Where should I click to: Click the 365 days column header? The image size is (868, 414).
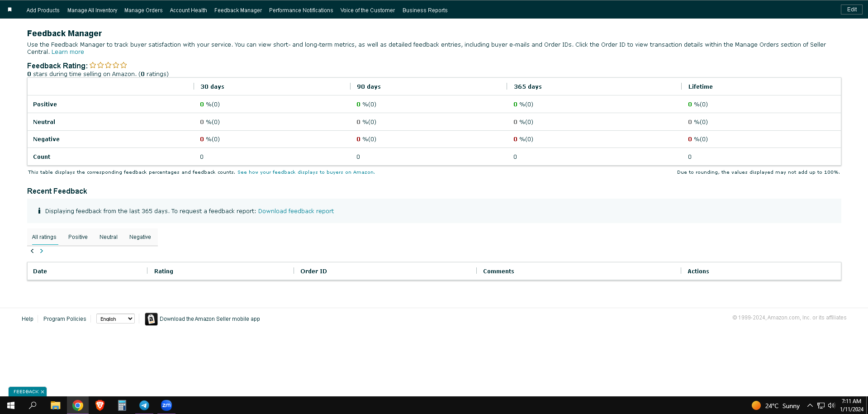click(528, 87)
